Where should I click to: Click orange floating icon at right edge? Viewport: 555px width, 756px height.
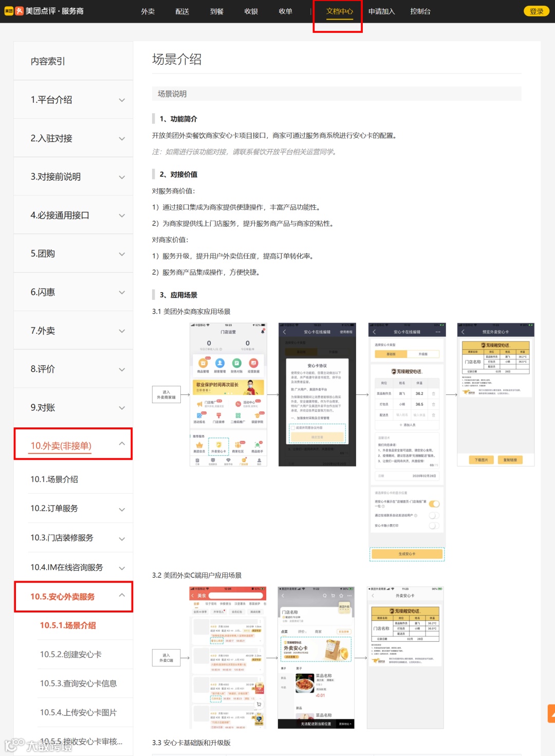[551, 714]
